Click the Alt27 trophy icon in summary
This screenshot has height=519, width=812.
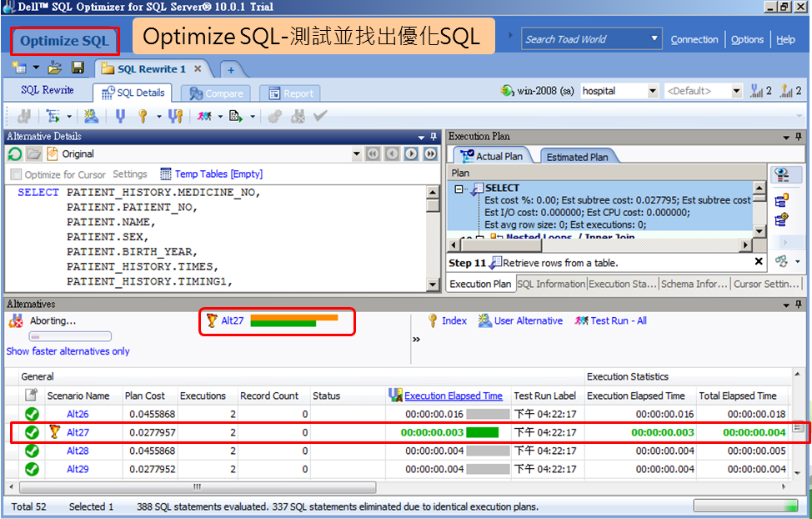(211, 320)
